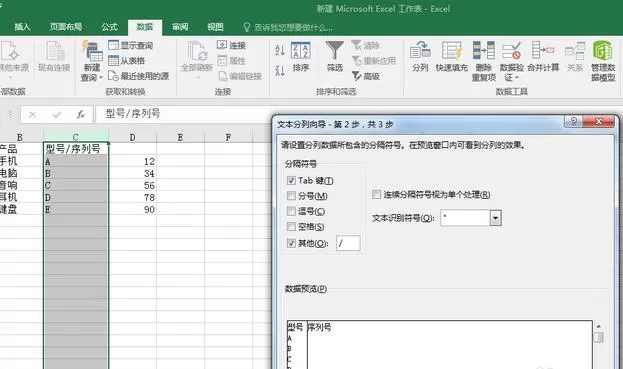Check the 分号 (semicolon) delimiter checkbox
Viewport: 623px width, 369px height.
click(x=291, y=196)
